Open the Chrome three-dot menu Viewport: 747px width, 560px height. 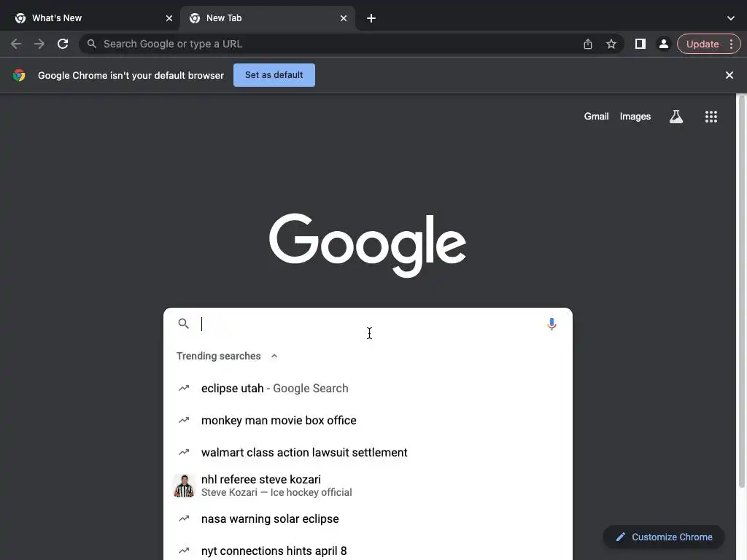tap(731, 44)
